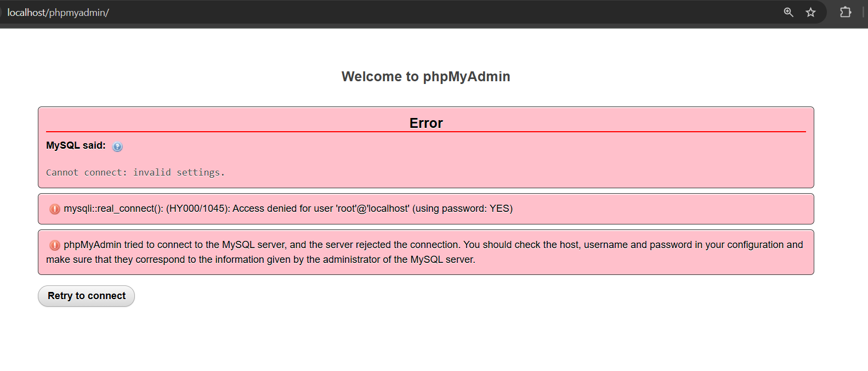
Task: Click the (HY000/1045) error code text
Action: 197,209
